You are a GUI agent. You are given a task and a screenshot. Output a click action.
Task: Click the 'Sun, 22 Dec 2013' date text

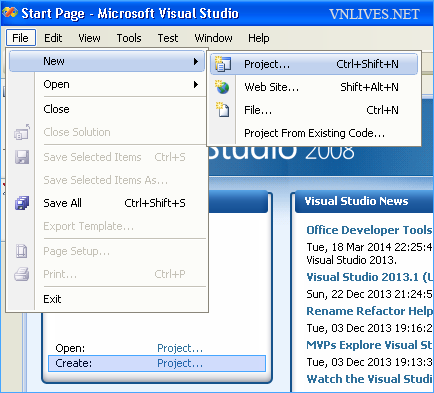point(369,294)
